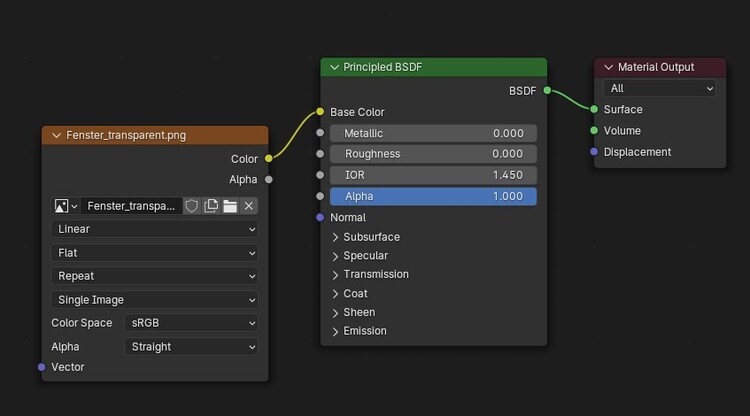Image resolution: width=750 pixels, height=416 pixels.
Task: Open the Repeat extension dropdown
Action: pos(154,276)
